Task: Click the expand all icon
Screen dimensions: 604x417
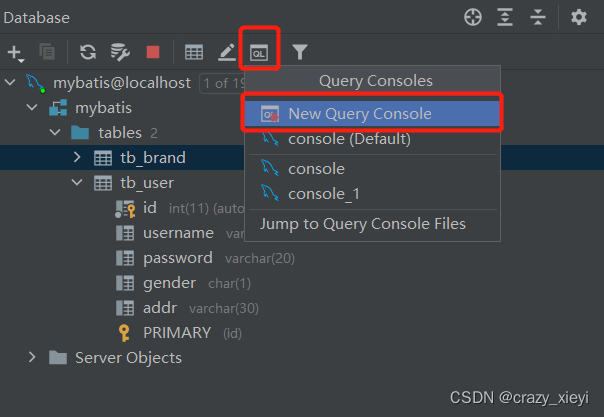Action: tap(506, 17)
